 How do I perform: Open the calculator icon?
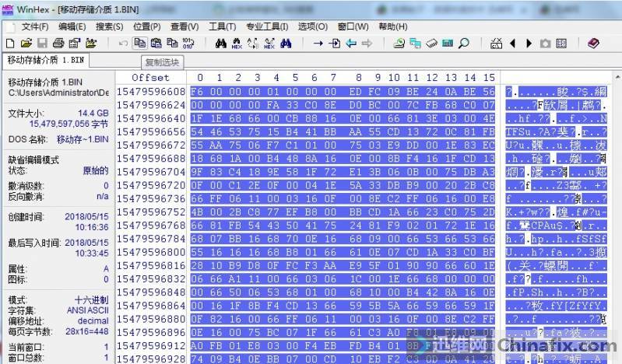click(x=448, y=44)
